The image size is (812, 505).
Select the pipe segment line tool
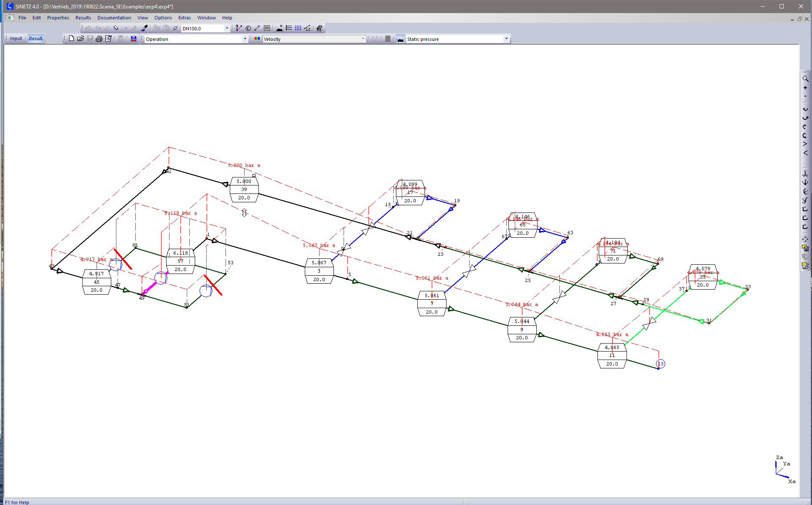pyautogui.click(x=257, y=28)
